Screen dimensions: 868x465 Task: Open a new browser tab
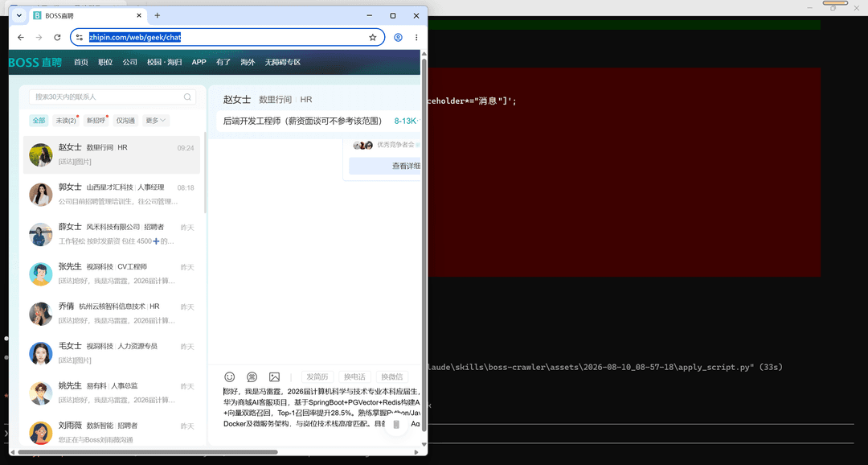coord(158,15)
